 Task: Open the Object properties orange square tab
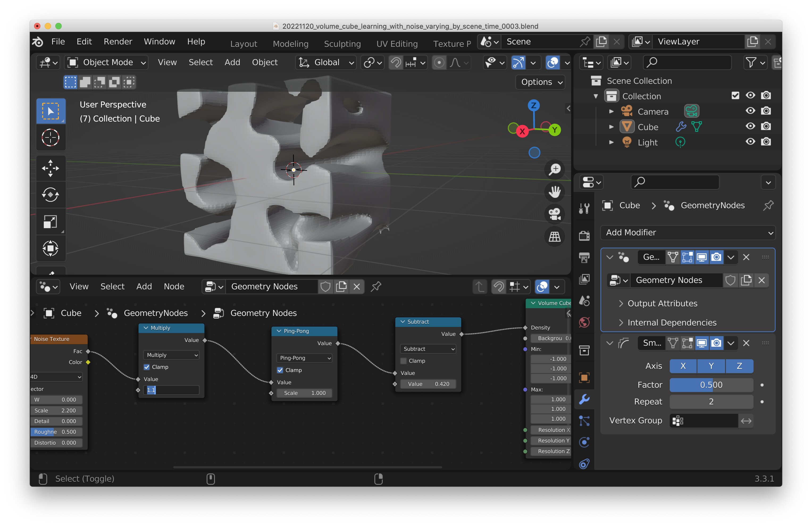(x=584, y=378)
